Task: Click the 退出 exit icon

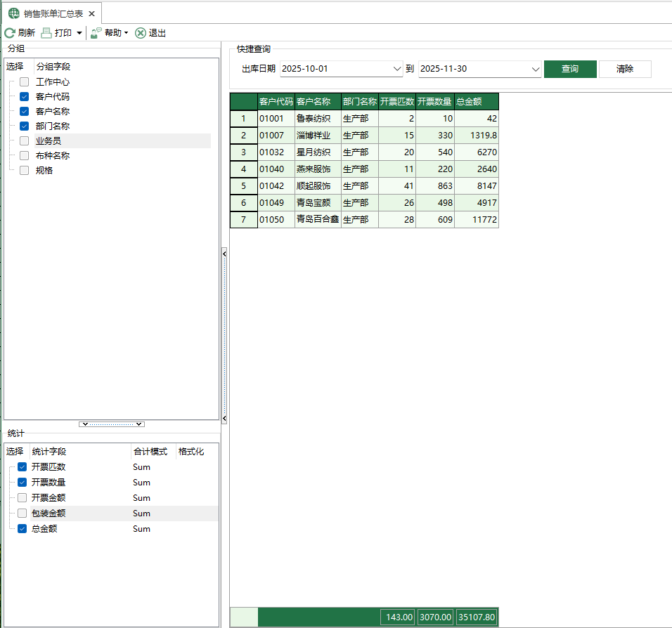Action: pyautogui.click(x=141, y=33)
